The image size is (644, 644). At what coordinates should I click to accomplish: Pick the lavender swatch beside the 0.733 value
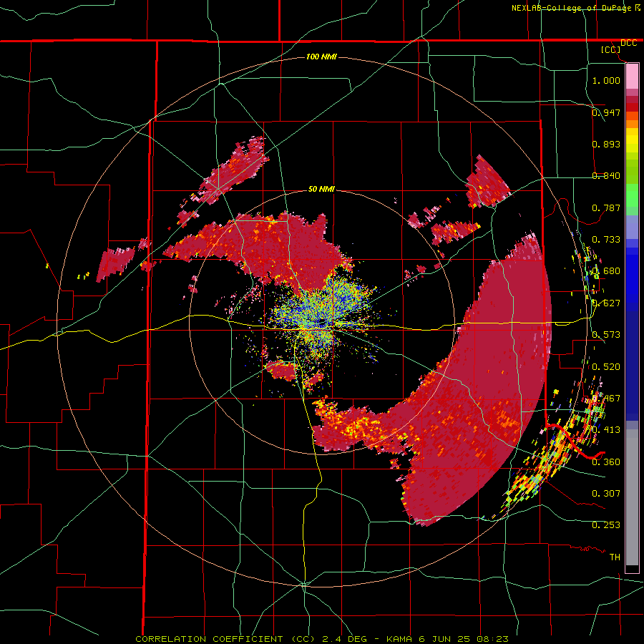pyautogui.click(x=632, y=227)
